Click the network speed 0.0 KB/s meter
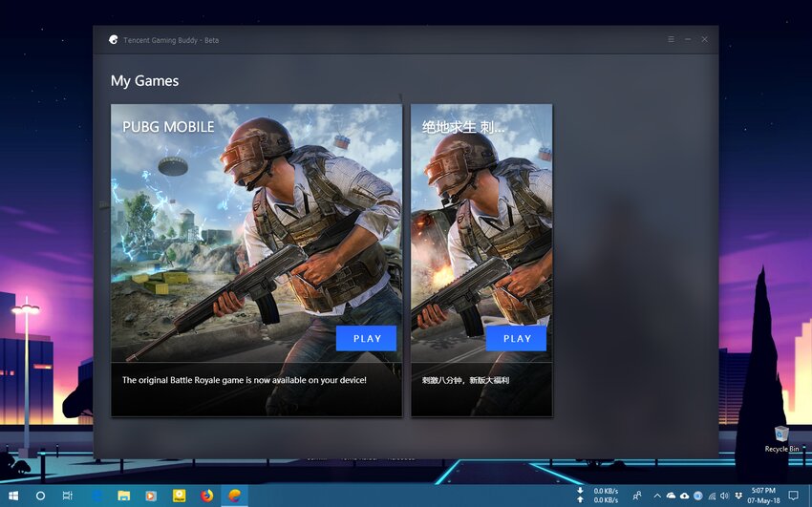The image size is (812, 507). [598, 496]
